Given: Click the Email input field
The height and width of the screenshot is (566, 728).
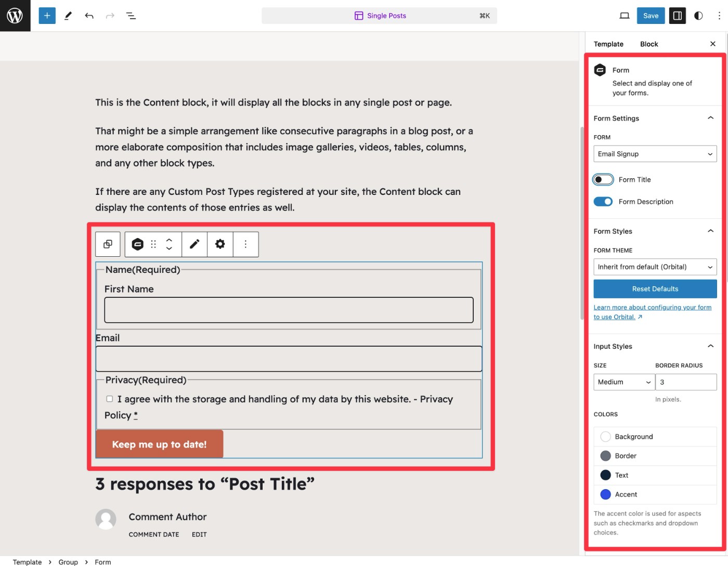Looking at the screenshot, I should pos(289,359).
